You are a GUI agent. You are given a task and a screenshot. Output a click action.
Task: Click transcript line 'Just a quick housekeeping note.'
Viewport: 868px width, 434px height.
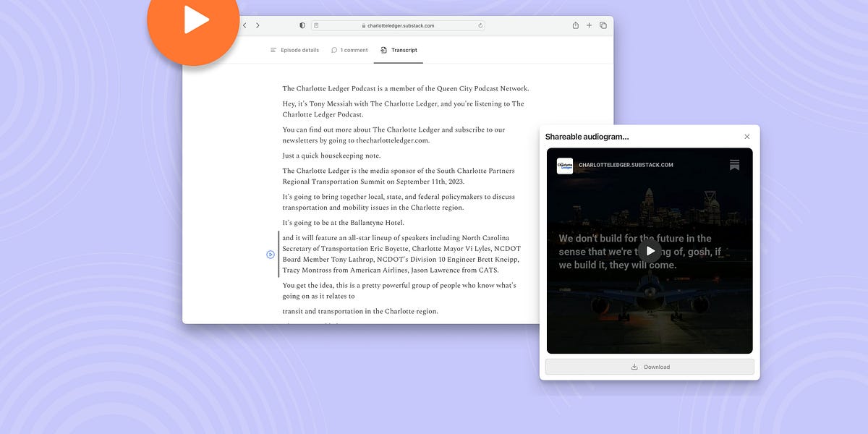(331, 156)
